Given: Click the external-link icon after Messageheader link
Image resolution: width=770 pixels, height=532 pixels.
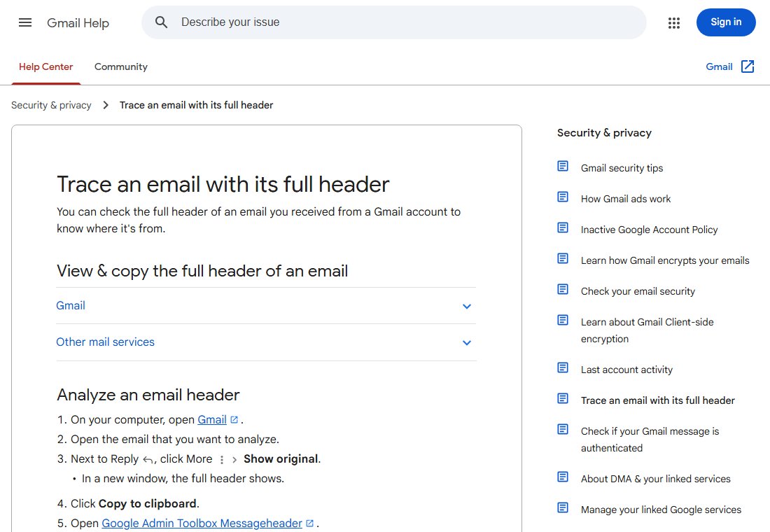Looking at the screenshot, I should click(309, 524).
